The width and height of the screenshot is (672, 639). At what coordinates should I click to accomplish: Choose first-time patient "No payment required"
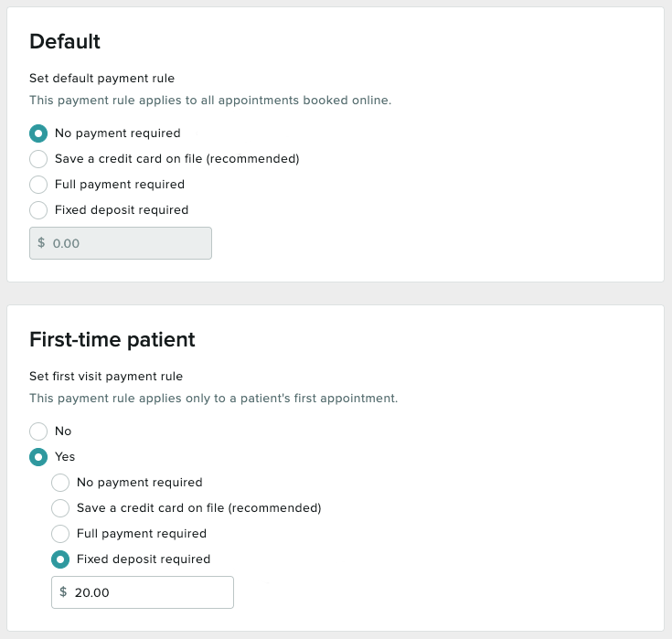coord(60,483)
